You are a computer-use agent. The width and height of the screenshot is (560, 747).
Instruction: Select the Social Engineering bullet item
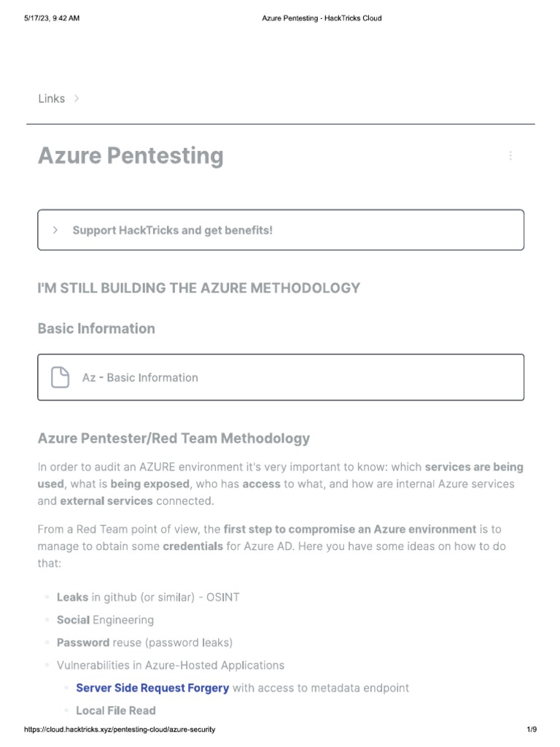[x=105, y=619]
